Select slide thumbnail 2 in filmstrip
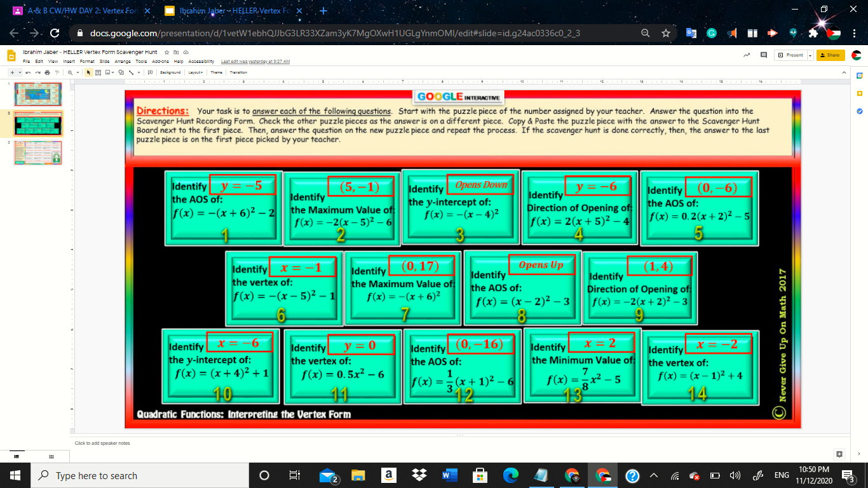The image size is (868, 488). pyautogui.click(x=38, y=124)
